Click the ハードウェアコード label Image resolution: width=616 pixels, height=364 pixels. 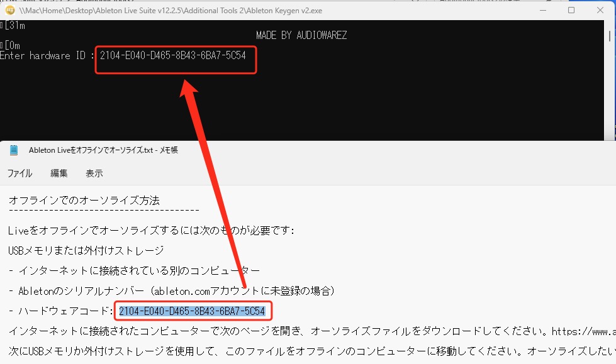[65, 311]
